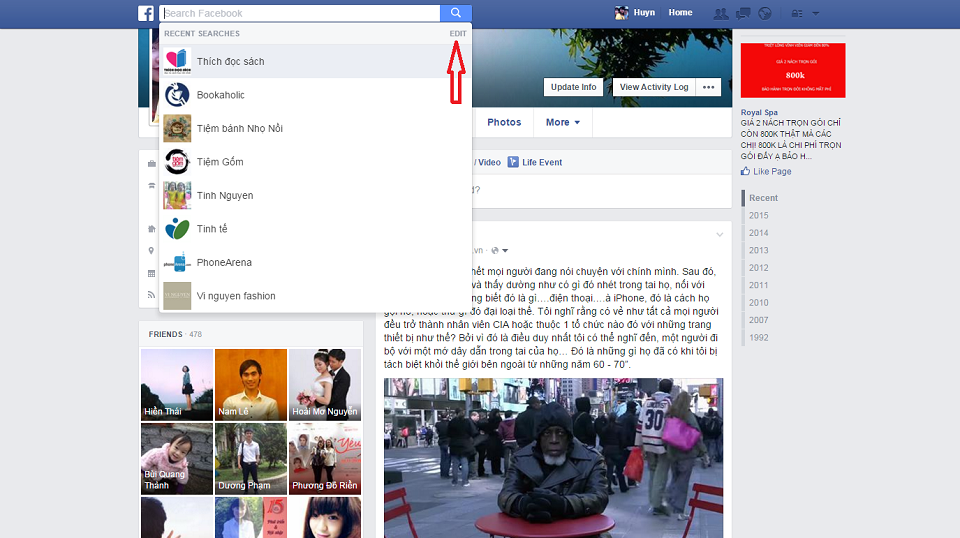
Task: Open friend Hiền Thái thumbnail
Action: [x=177, y=385]
